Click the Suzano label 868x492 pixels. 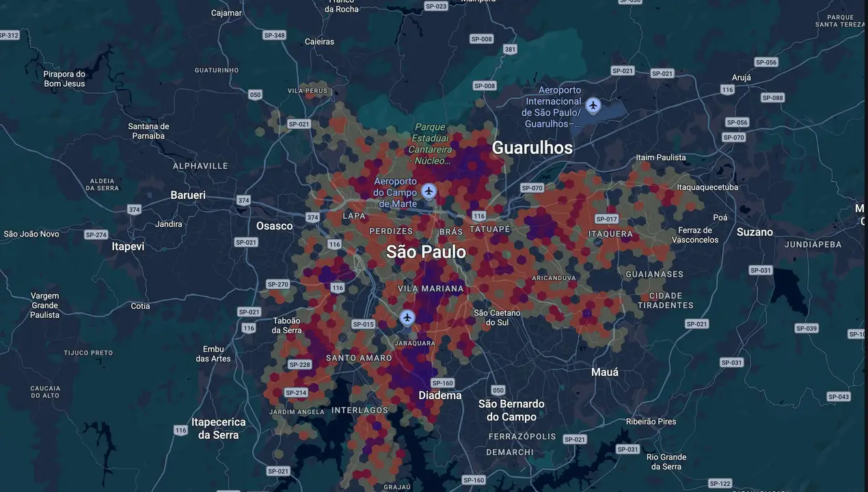[755, 232]
